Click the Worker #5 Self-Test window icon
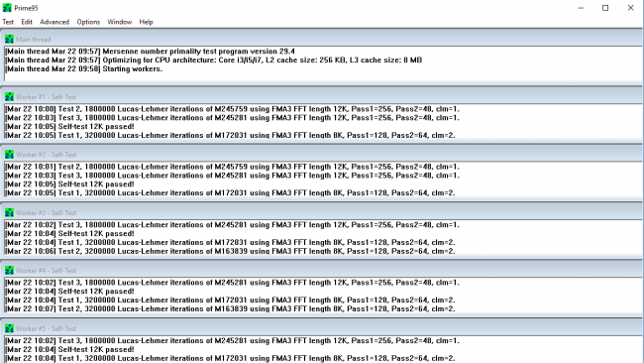 point(9,328)
